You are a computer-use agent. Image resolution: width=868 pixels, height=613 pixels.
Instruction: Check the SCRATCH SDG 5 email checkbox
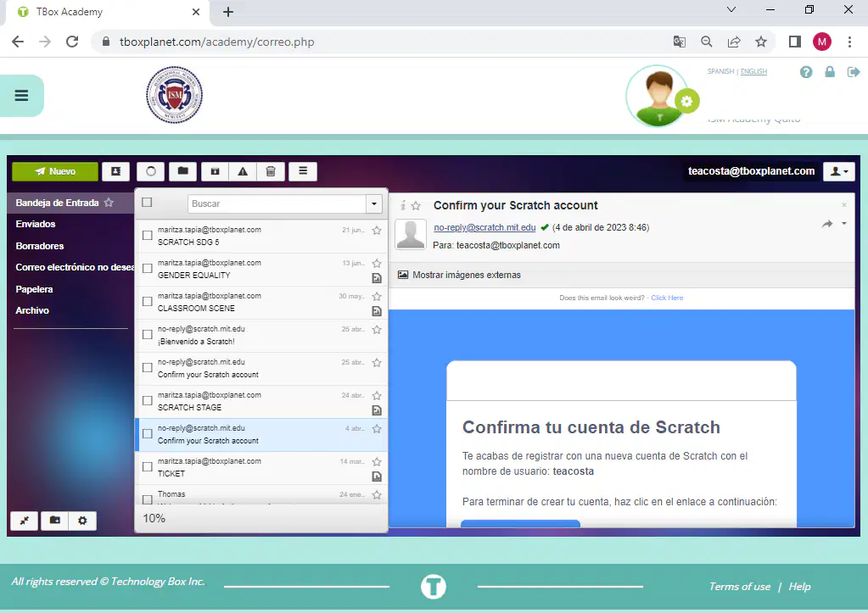coord(148,236)
